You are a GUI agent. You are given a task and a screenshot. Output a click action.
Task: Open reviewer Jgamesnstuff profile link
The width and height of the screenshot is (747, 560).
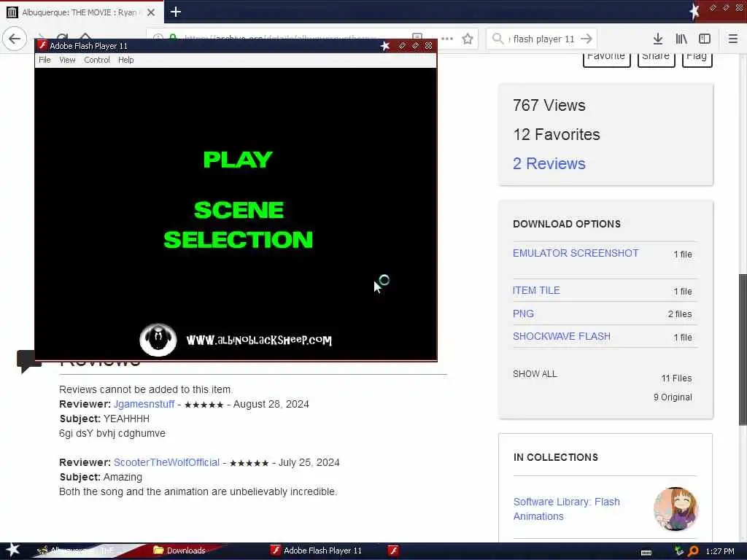tap(144, 404)
